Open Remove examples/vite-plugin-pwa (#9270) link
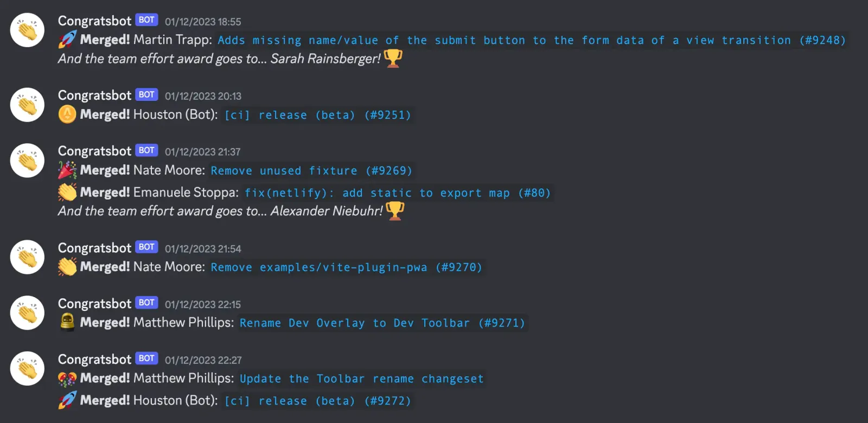 point(346,267)
